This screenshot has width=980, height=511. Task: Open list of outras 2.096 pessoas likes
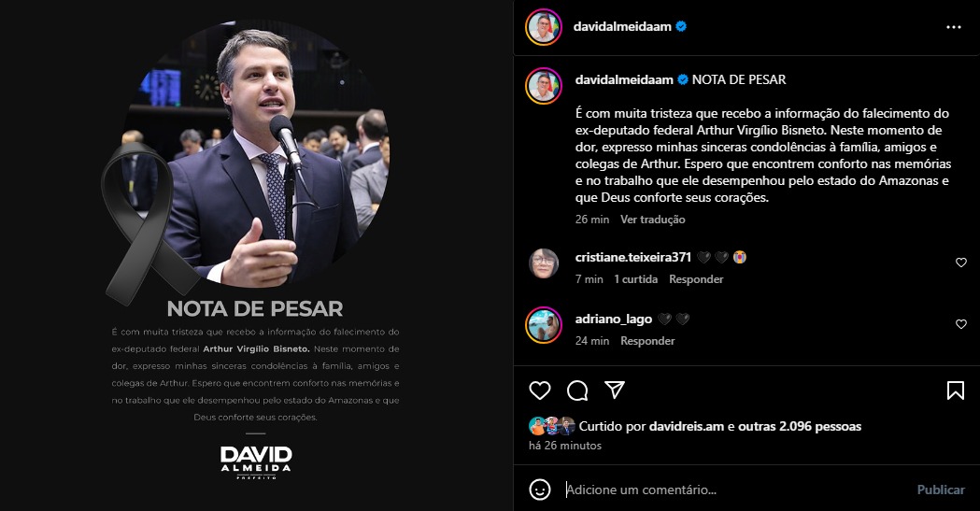tap(800, 426)
